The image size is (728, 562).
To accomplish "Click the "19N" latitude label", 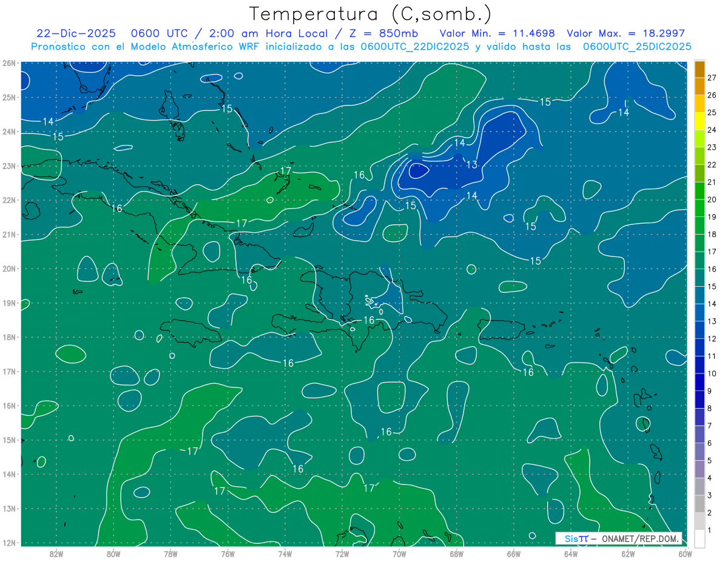I will coord(8,303).
